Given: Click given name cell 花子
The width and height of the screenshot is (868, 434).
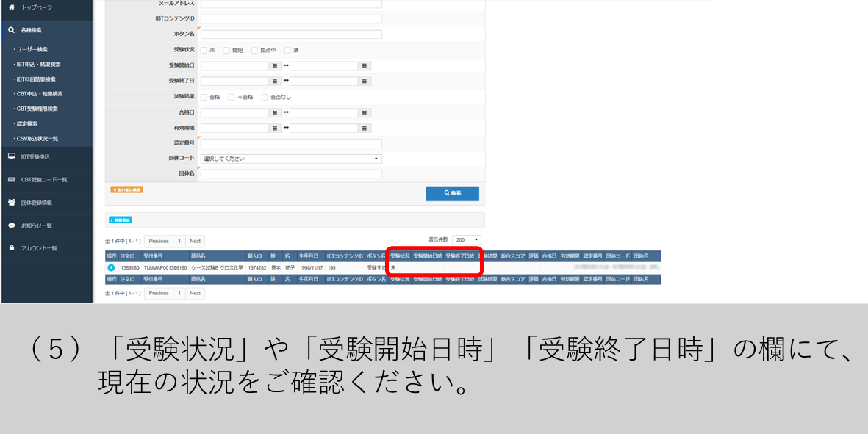Looking at the screenshot, I should tap(290, 267).
